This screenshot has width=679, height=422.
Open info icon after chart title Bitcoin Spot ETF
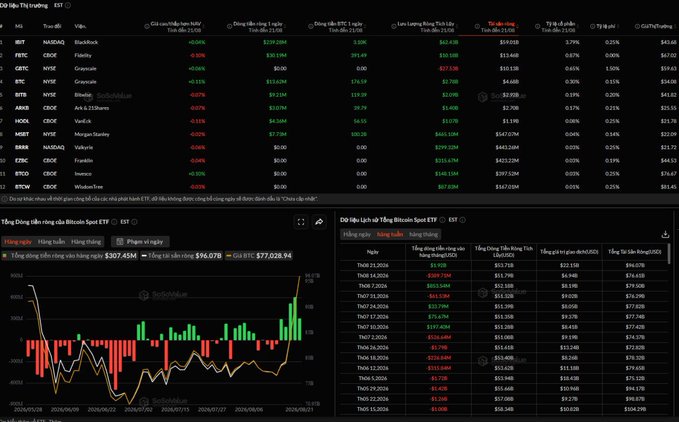[114, 222]
